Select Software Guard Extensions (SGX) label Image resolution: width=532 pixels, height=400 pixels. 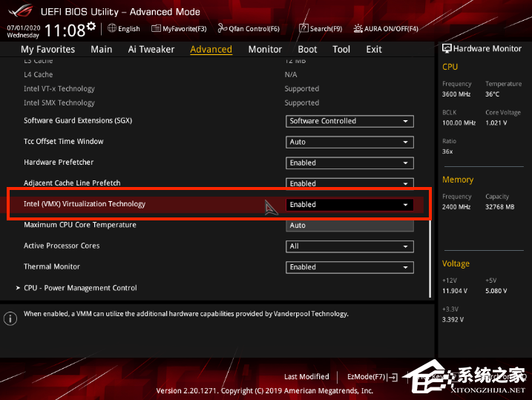pyautogui.click(x=78, y=121)
